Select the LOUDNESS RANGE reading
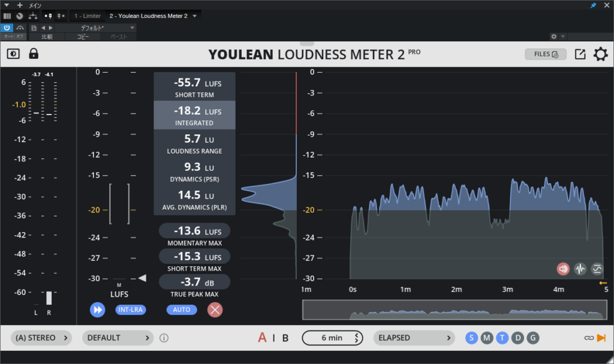The height and width of the screenshot is (364, 614). point(195,143)
